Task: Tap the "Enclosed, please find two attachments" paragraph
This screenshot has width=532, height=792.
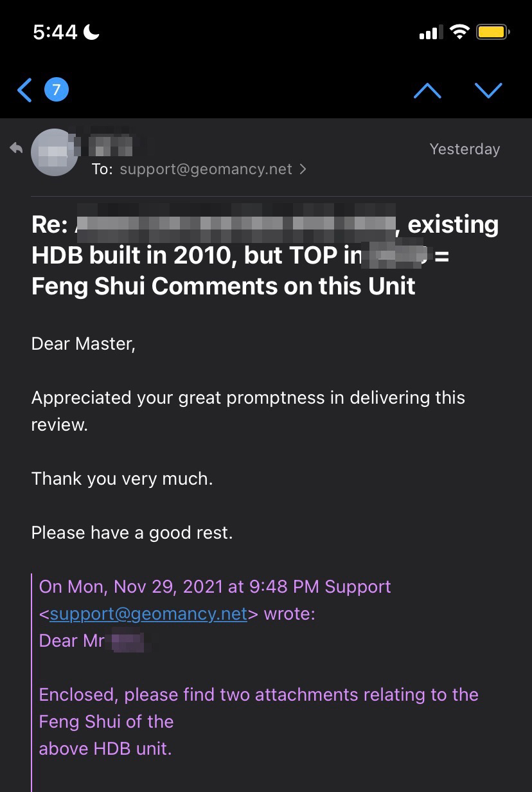Action: pos(258,695)
